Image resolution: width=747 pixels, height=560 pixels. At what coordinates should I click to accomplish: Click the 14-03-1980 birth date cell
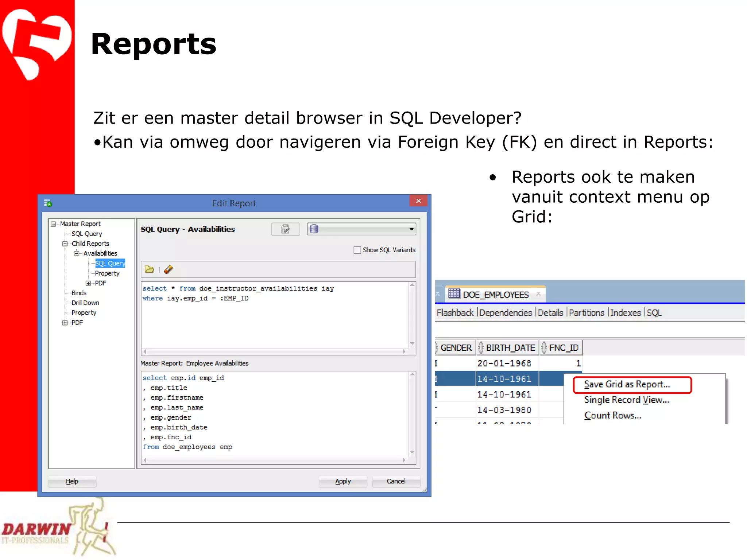click(507, 410)
